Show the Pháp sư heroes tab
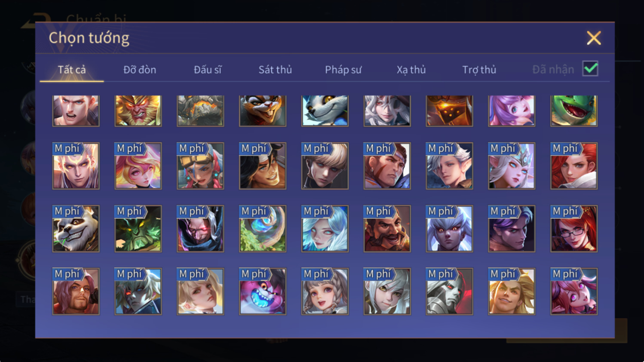This screenshot has width=644, height=362. 343,70
